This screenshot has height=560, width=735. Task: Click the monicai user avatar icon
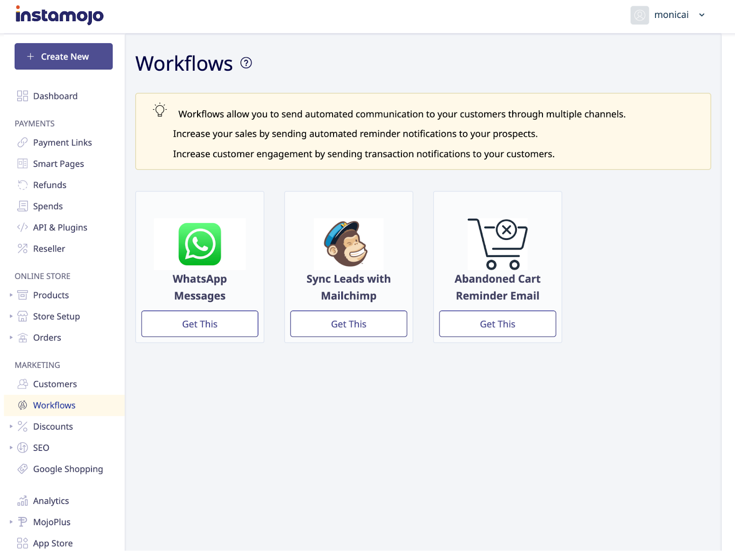[639, 15]
